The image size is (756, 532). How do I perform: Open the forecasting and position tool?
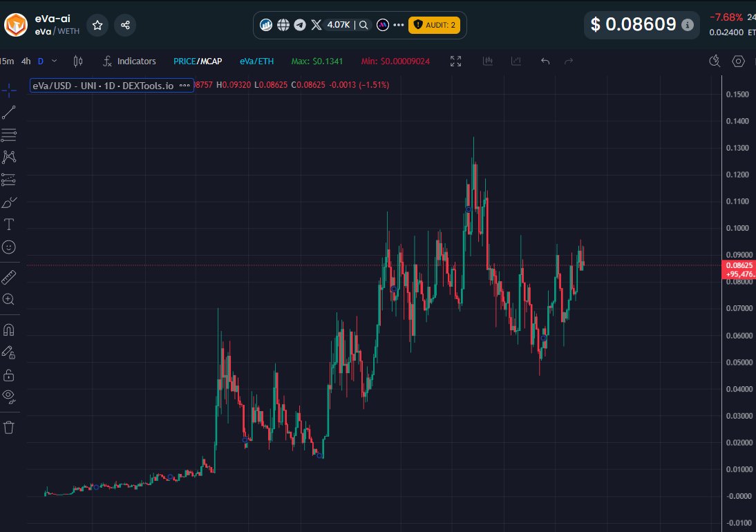click(9, 180)
